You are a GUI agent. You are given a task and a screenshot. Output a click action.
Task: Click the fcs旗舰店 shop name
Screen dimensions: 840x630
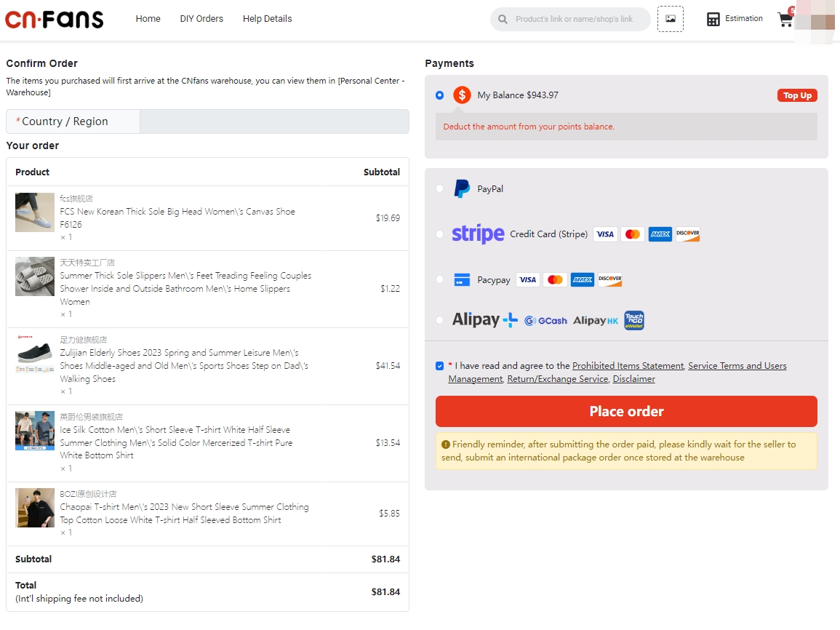(76, 199)
